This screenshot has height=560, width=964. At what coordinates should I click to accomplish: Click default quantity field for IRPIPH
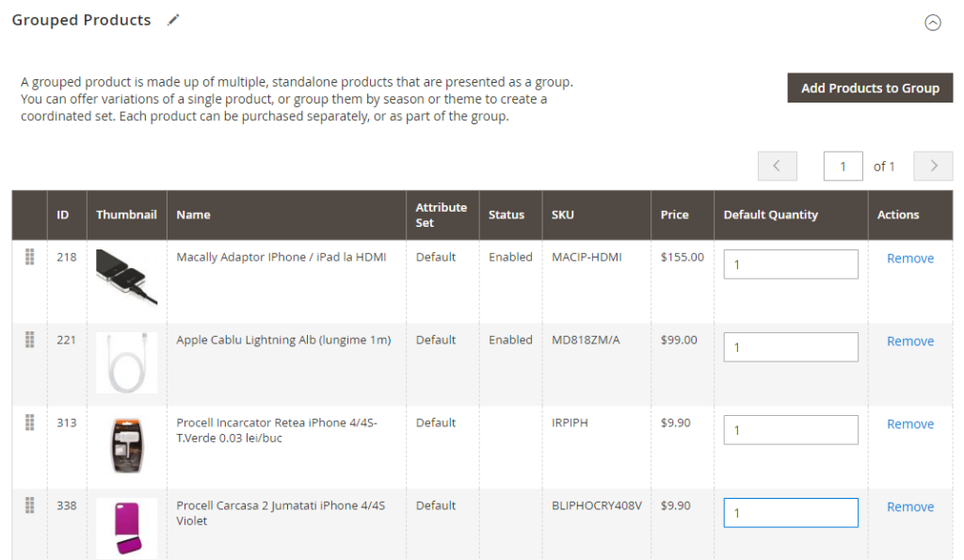(790, 430)
